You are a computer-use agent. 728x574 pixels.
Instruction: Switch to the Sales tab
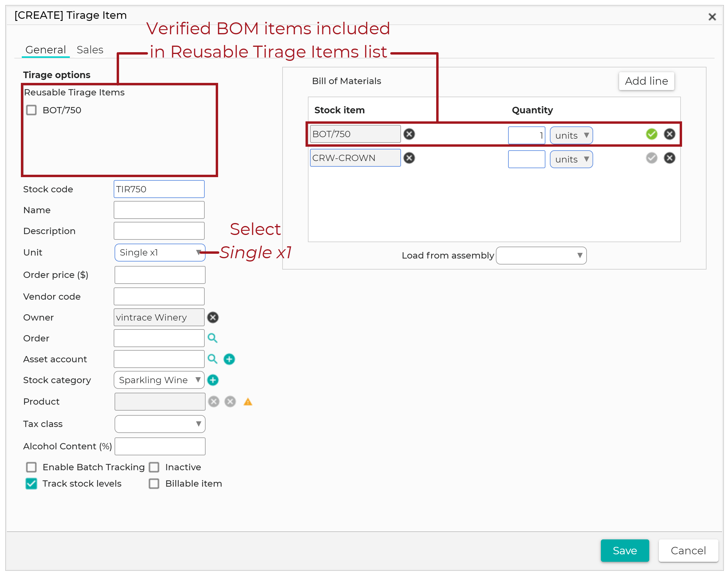(90, 50)
